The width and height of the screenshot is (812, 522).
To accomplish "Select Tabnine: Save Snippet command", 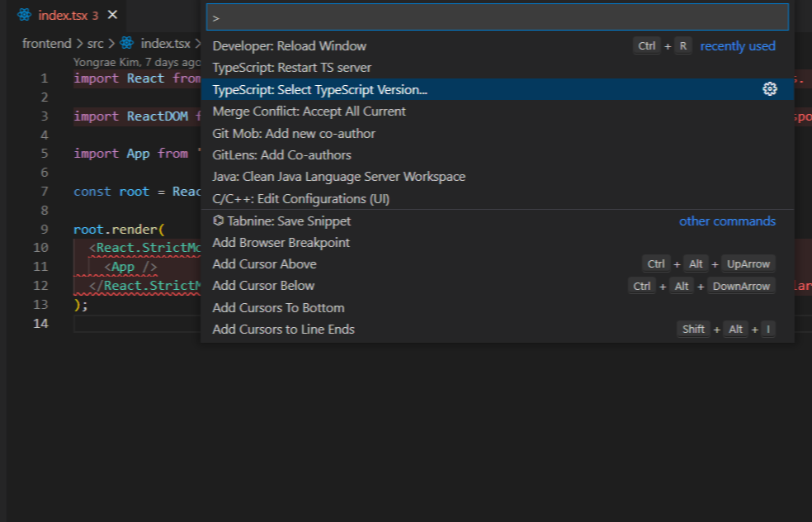I will pyautogui.click(x=497, y=221).
